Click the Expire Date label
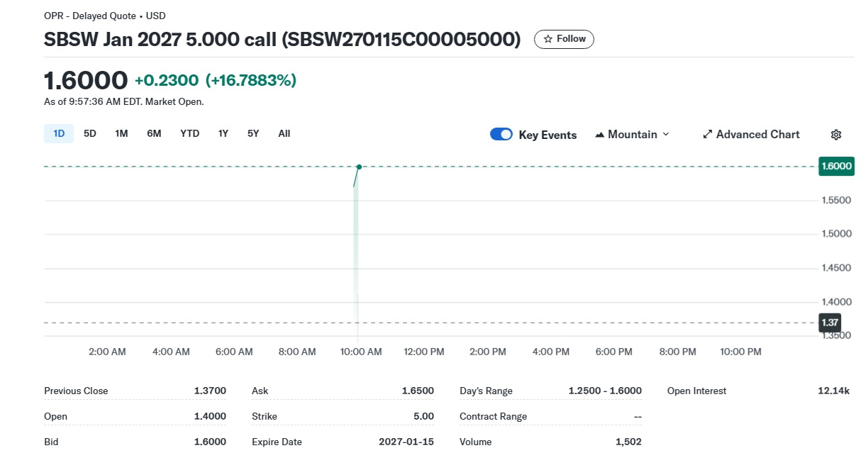Screen dimensions: 868x453 [277, 442]
